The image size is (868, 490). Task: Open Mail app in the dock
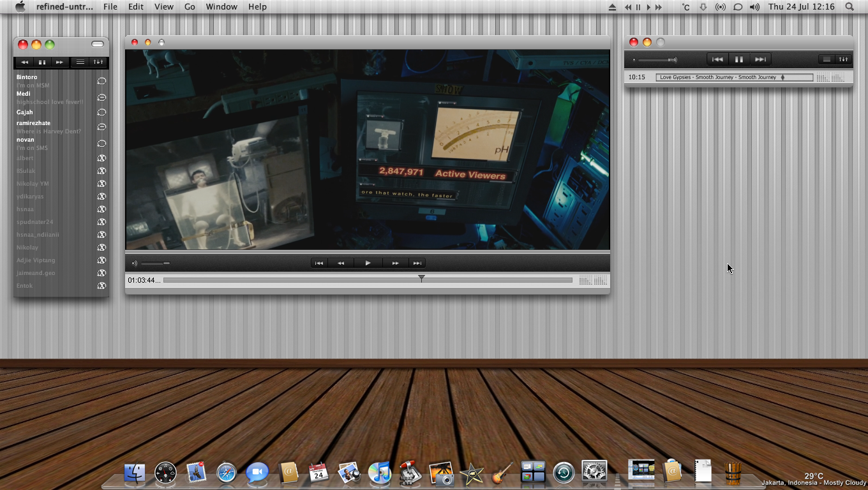click(197, 473)
